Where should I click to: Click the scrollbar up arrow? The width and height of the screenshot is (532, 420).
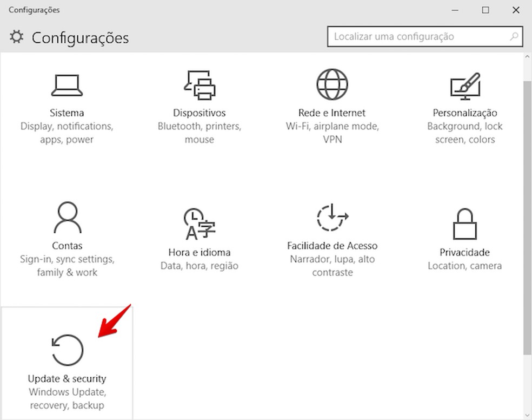click(x=527, y=57)
